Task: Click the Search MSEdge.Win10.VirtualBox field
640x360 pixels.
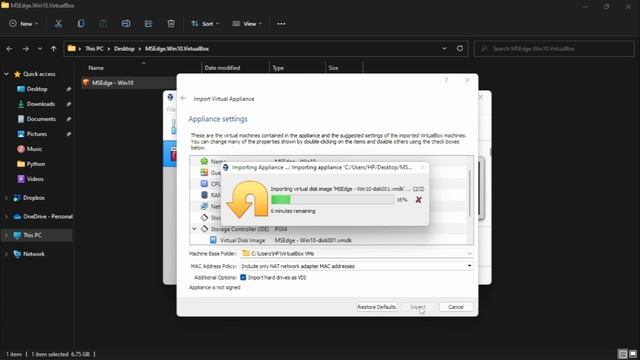Action: tap(554, 49)
